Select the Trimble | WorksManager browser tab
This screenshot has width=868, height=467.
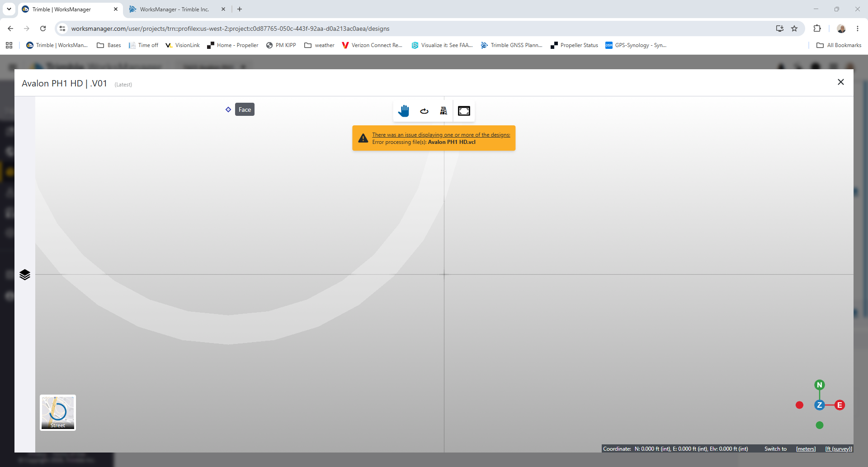coord(61,9)
